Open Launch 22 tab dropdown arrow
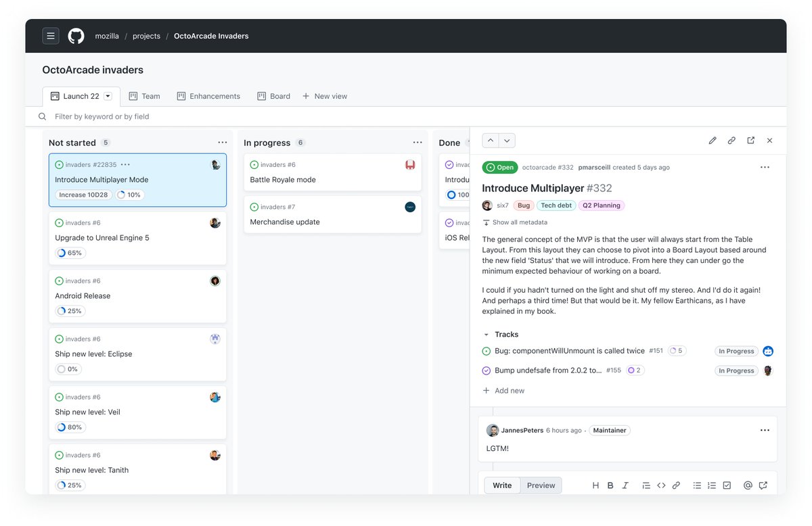 (x=108, y=96)
